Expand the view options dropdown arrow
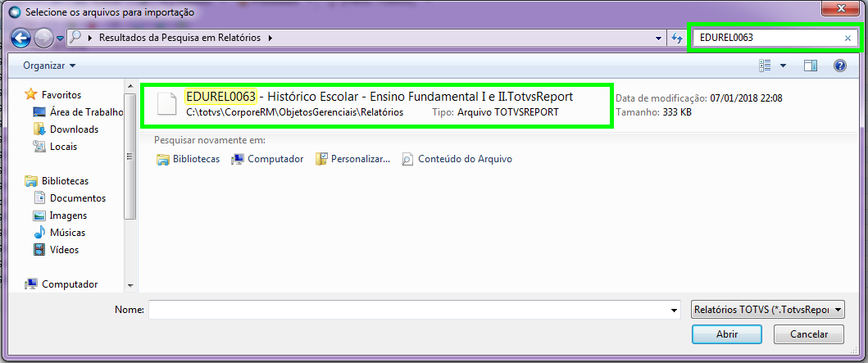The width and height of the screenshot is (868, 363). tap(783, 66)
